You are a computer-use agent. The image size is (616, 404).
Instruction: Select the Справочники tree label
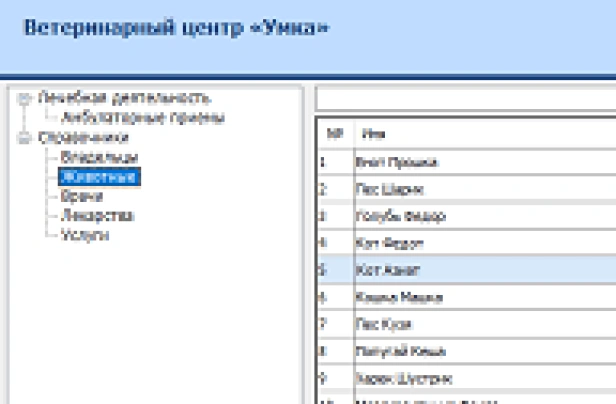(83, 137)
